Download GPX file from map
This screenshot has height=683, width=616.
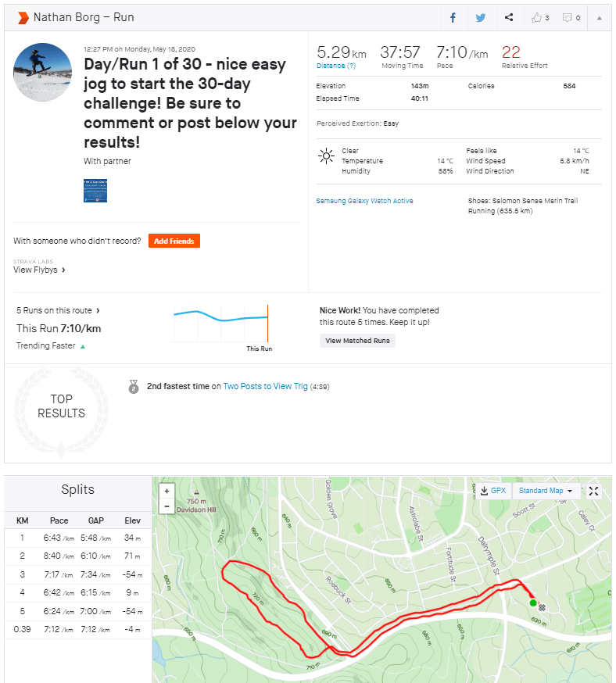tap(492, 491)
